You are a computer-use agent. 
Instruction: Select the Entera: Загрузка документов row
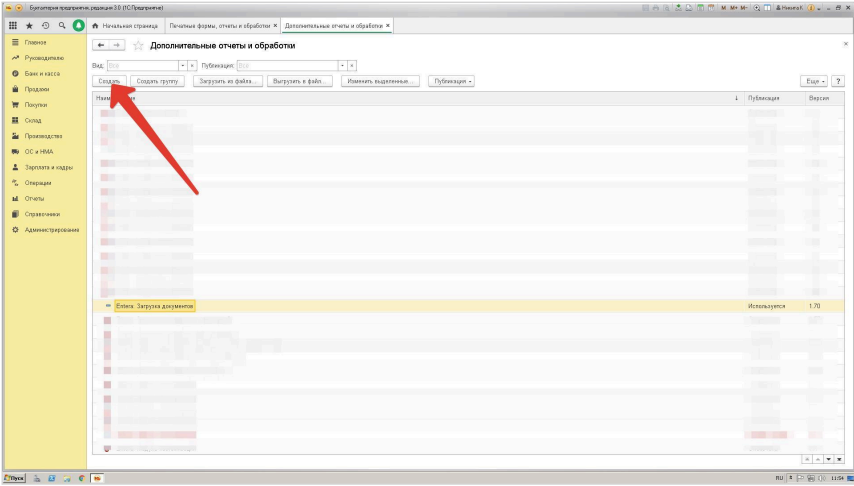468,306
